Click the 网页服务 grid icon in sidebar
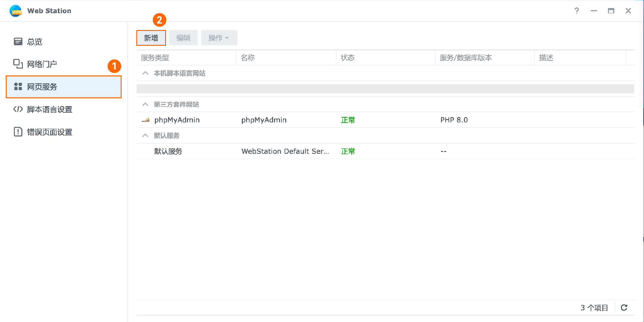This screenshot has width=644, height=322. point(18,87)
